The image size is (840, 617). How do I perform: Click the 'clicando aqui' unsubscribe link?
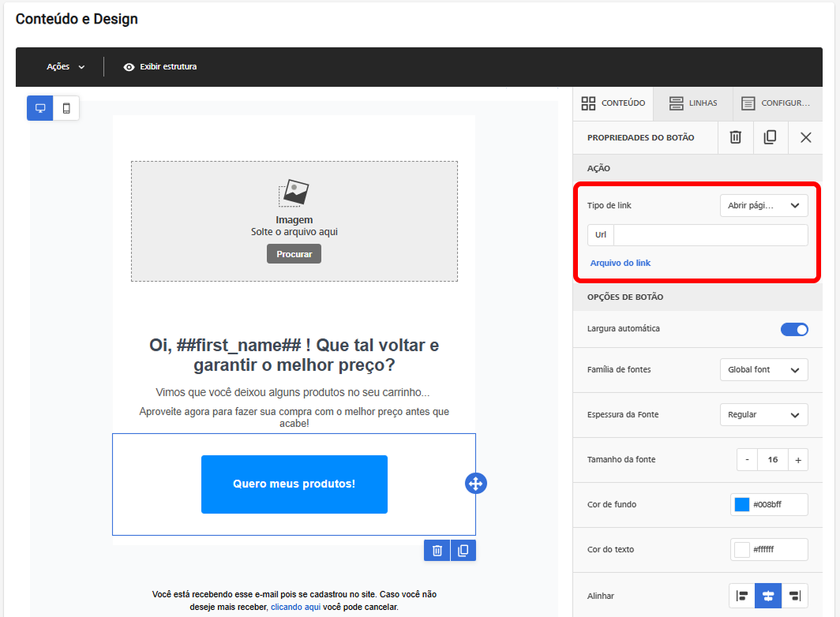[x=296, y=607]
